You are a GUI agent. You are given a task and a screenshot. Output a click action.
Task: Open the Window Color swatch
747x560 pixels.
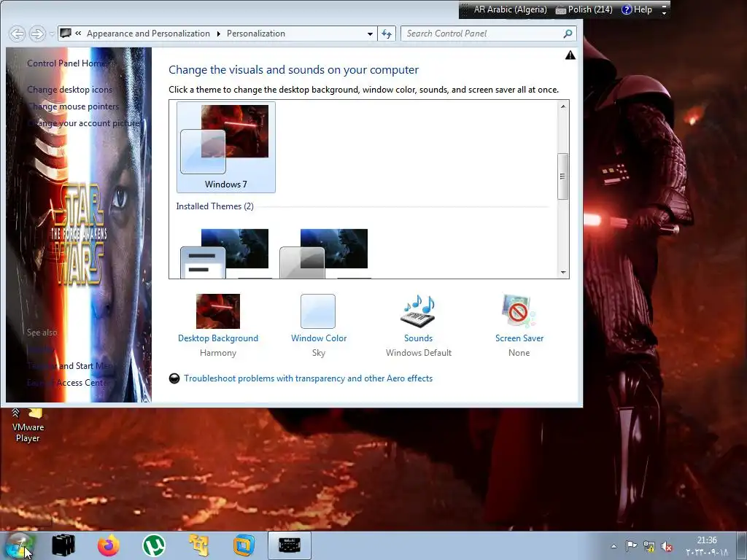tap(318, 311)
